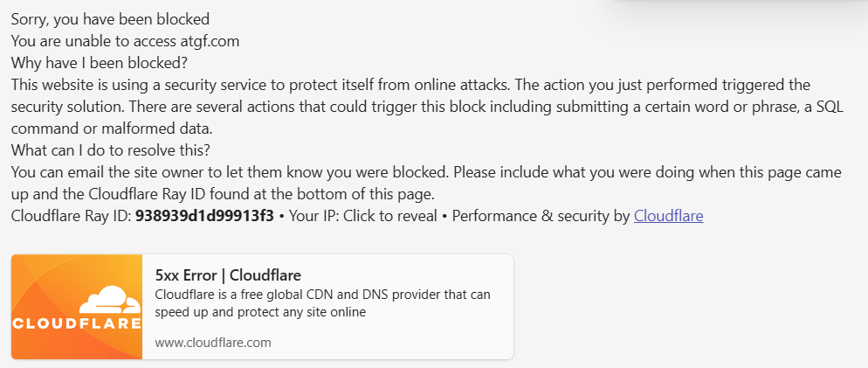This screenshot has width=868, height=368.
Task: Click the bold Ray ID 938939d1d99913f3
Action: coord(204,215)
